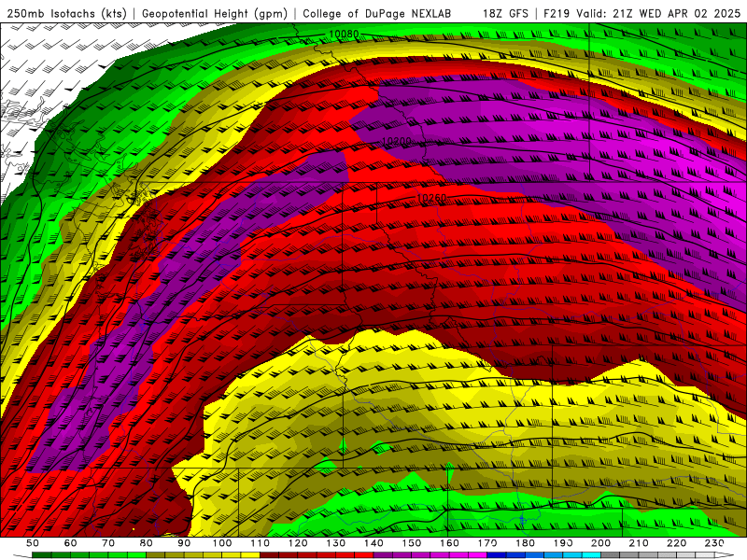Click the 160 value on the legend
This screenshot has height=560, width=747.
pos(449,543)
